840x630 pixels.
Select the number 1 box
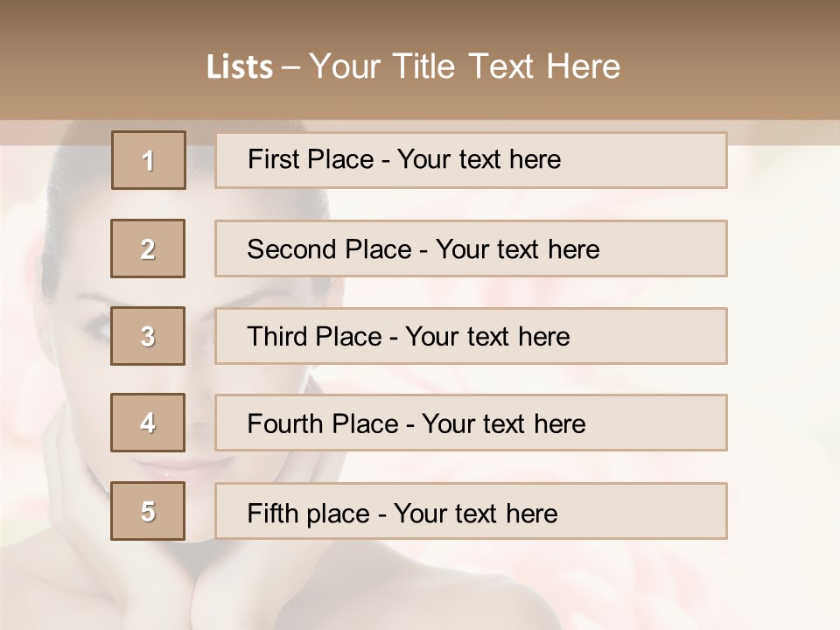point(148,160)
